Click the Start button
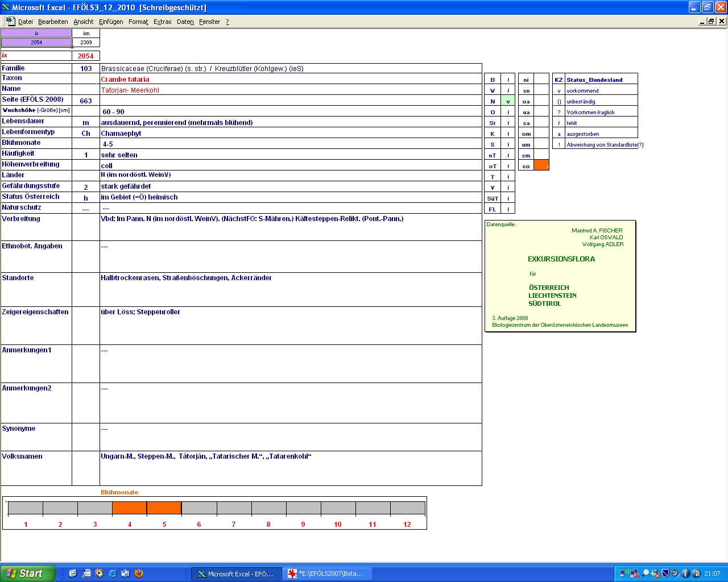The width and height of the screenshot is (728, 582). pos(28,573)
